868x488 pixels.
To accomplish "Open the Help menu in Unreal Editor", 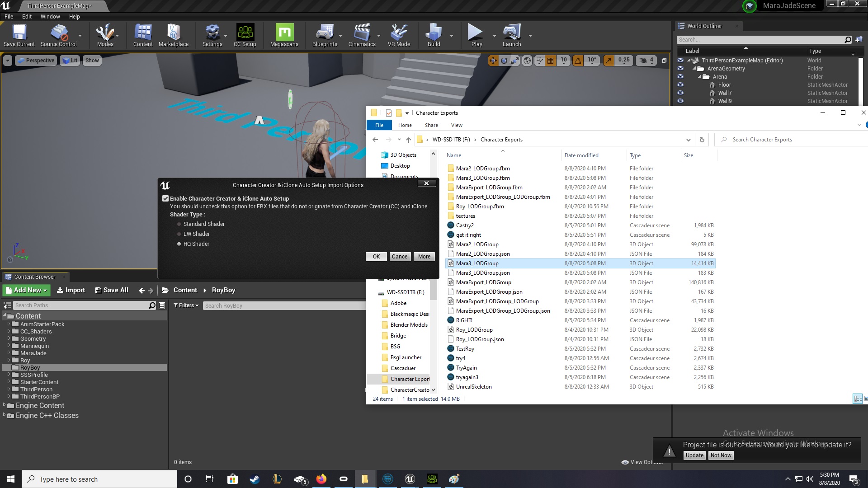I will [74, 16].
